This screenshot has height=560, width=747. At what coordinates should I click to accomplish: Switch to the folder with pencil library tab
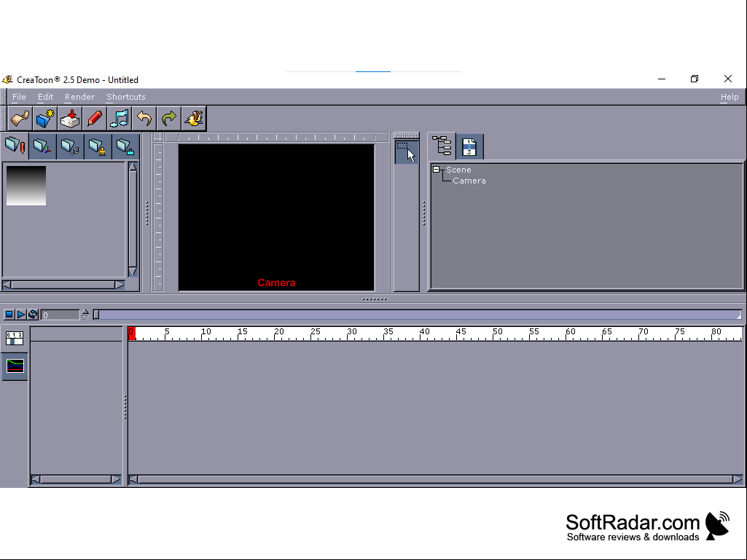15,146
